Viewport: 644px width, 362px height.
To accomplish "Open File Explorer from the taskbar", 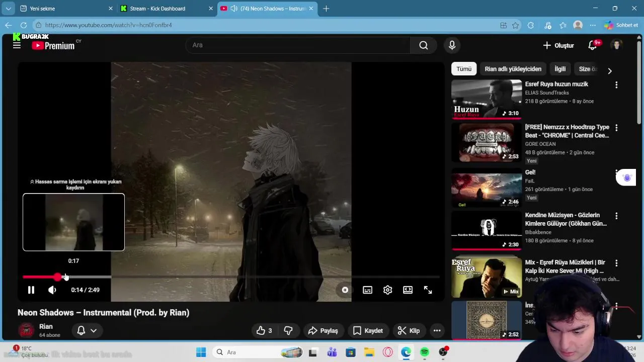I will coord(369,352).
